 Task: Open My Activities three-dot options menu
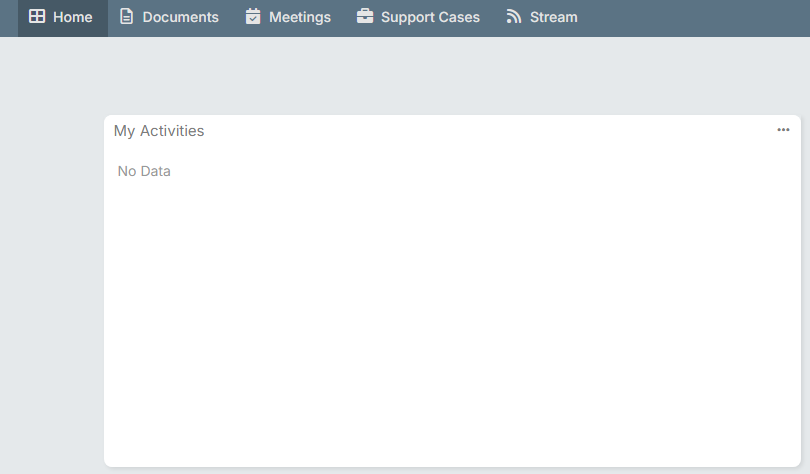783,130
